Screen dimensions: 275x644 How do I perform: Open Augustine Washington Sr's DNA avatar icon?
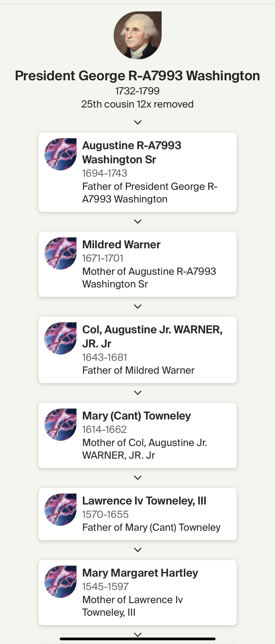pos(60,154)
